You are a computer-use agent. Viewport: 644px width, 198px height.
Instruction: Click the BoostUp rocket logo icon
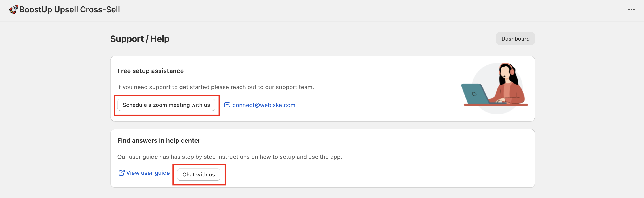point(13,9)
